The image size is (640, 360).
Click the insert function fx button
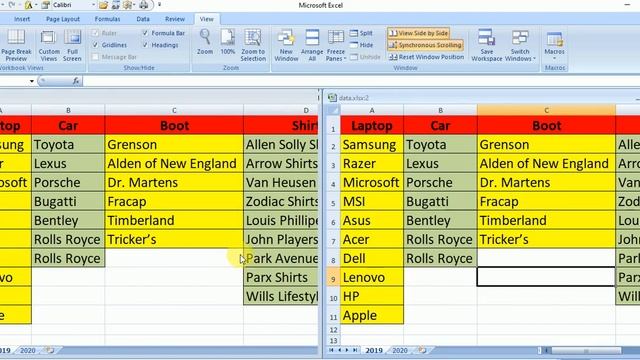point(76,81)
